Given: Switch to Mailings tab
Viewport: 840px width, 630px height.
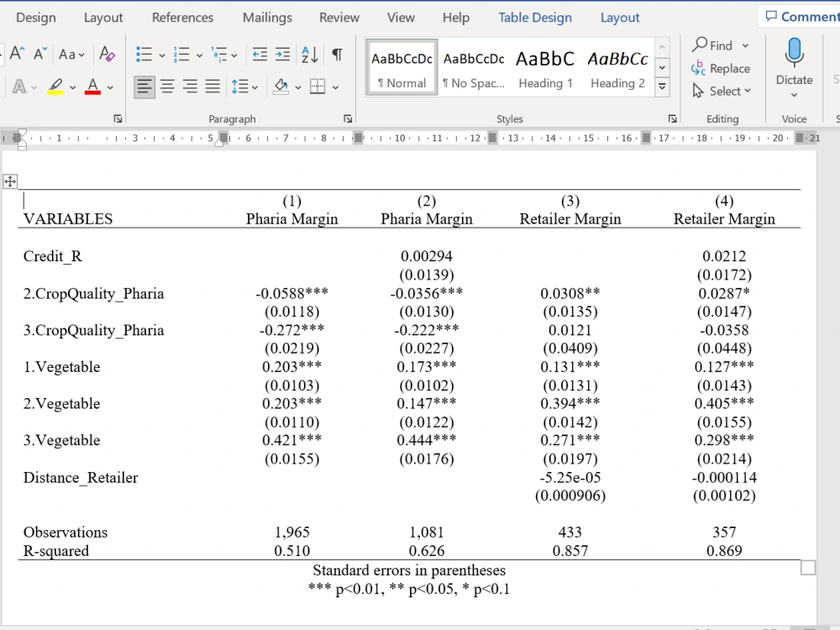Looking at the screenshot, I should (267, 18).
